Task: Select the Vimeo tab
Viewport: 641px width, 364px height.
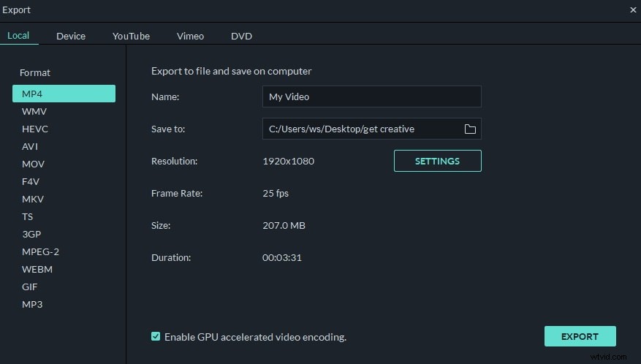Action: [190, 36]
